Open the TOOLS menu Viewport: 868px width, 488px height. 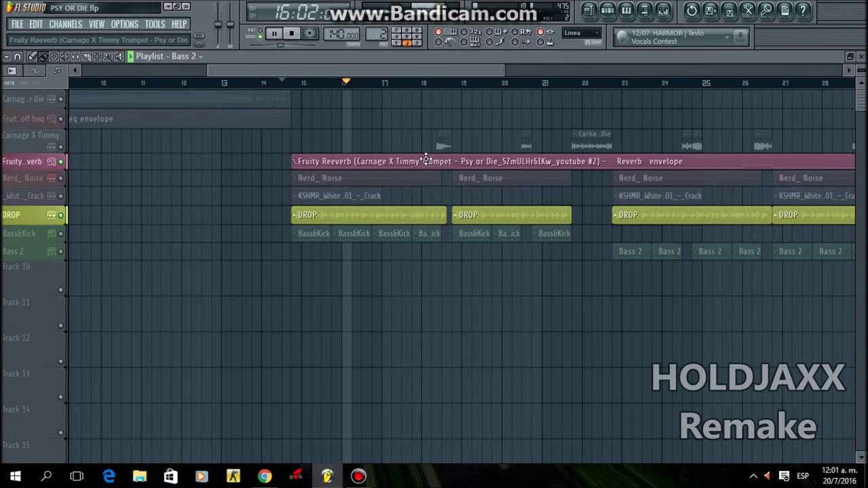pyautogui.click(x=155, y=24)
